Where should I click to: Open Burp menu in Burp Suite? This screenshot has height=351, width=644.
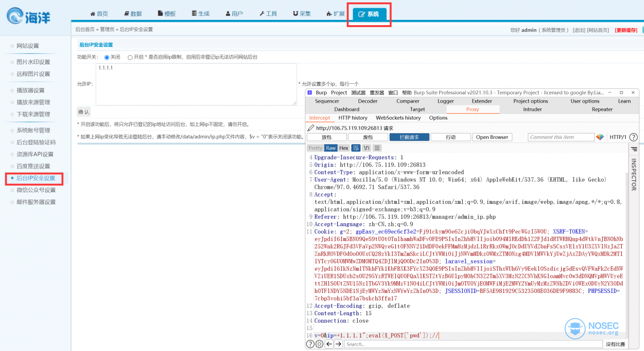click(x=321, y=92)
